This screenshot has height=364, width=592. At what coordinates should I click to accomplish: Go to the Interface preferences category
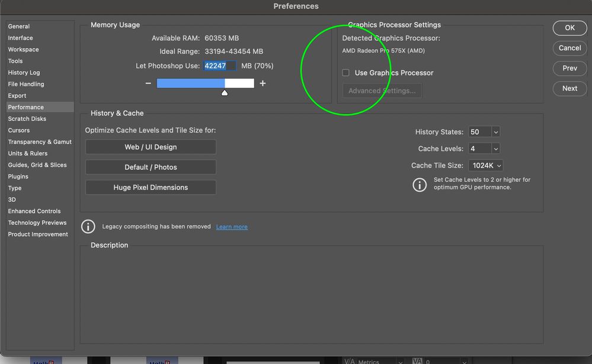21,38
